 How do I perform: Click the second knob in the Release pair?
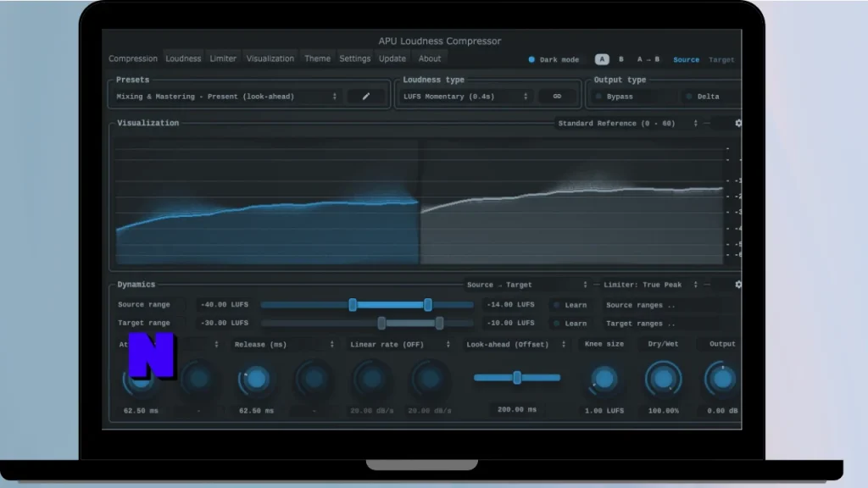click(314, 379)
